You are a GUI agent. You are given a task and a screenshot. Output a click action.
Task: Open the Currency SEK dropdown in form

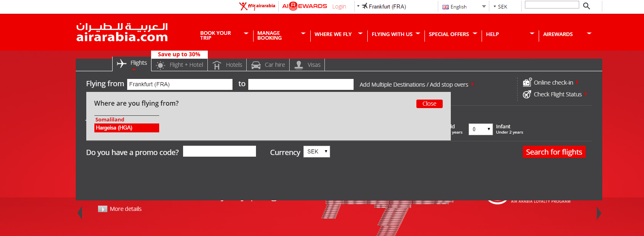click(317, 151)
